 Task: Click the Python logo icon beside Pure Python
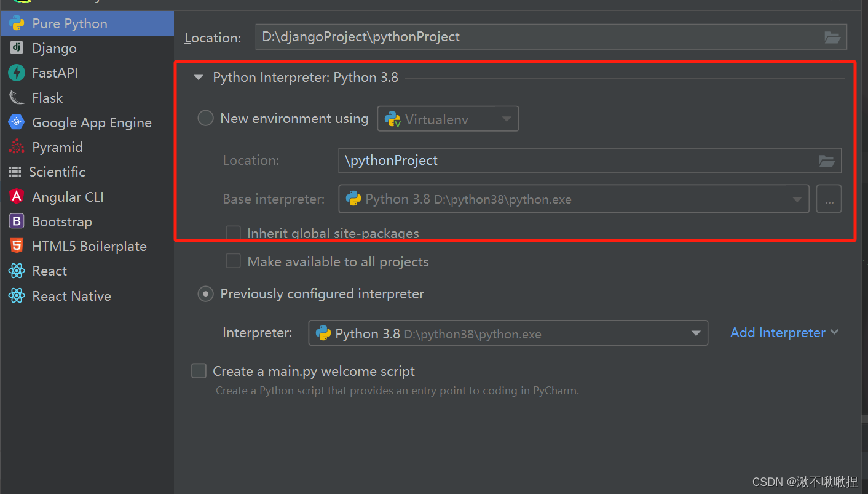[17, 23]
